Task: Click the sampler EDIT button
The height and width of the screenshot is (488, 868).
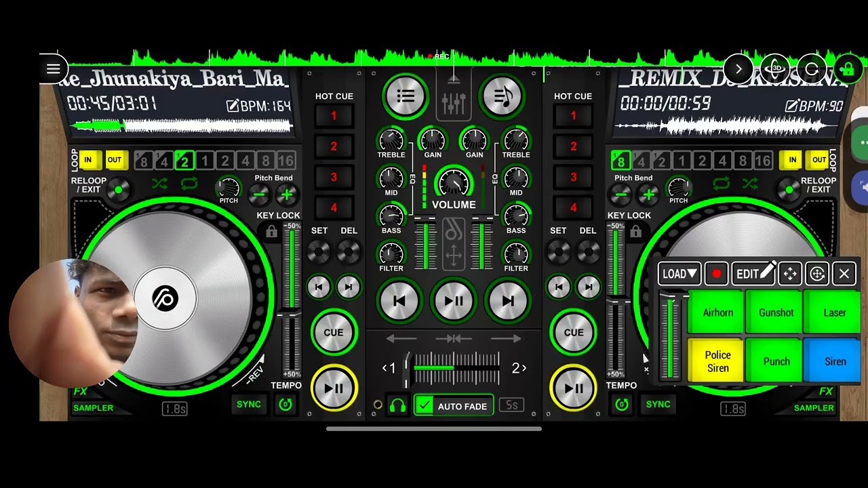Action: [753, 274]
